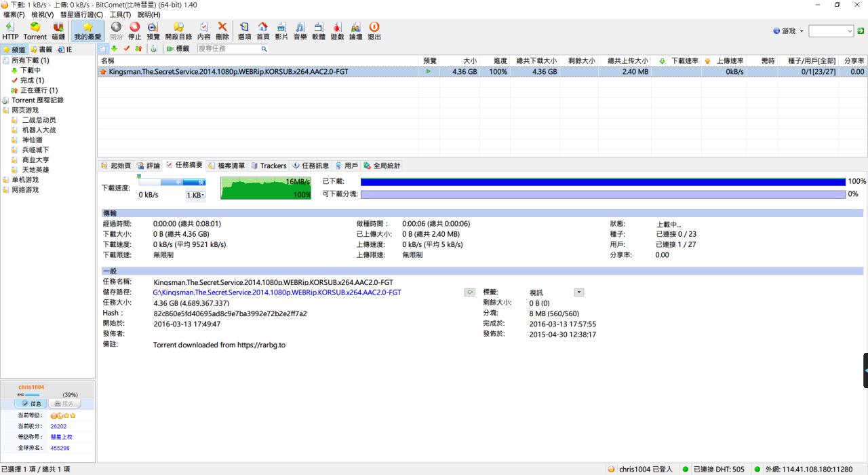Click the 論壇 forum toolbar icon
The image size is (868, 475).
[355, 31]
